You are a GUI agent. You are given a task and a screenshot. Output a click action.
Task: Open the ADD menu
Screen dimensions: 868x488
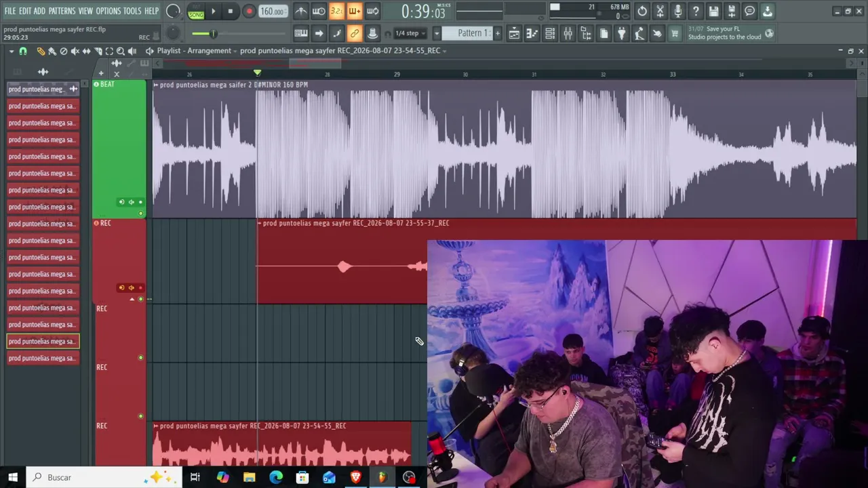pos(39,11)
